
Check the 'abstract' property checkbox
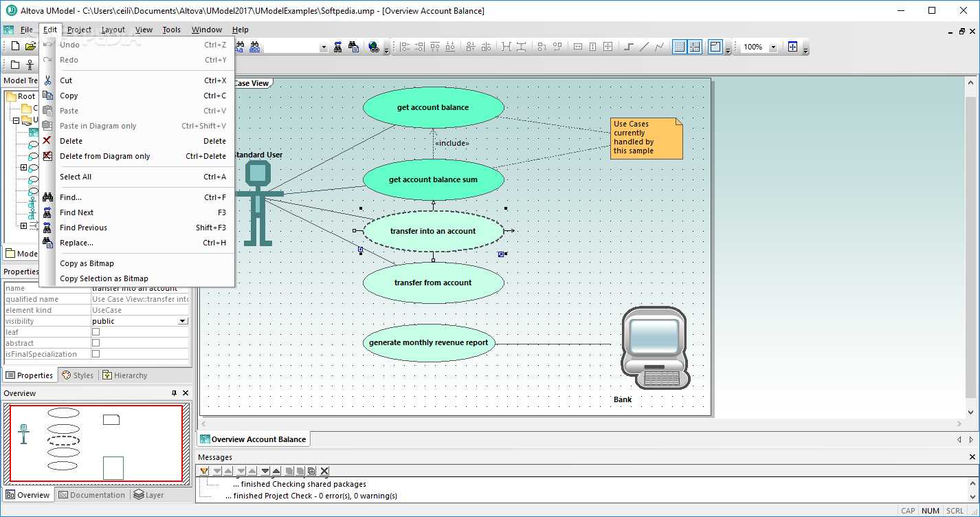point(96,343)
